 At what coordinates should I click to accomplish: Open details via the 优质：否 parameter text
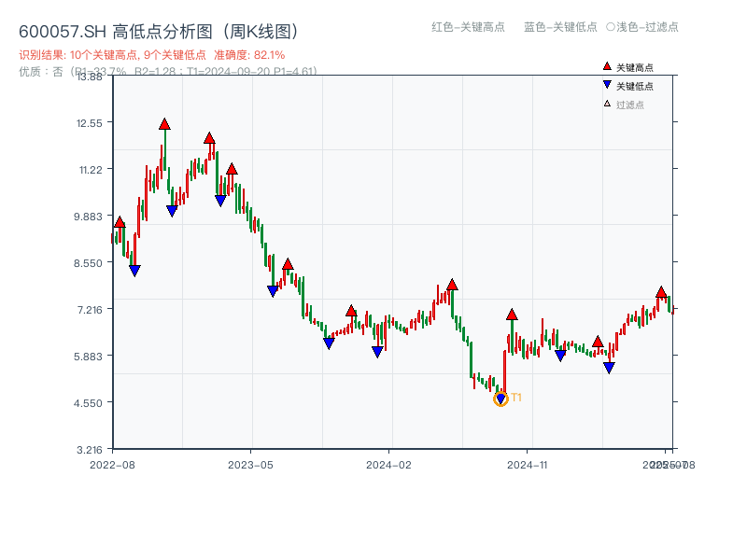(37, 72)
